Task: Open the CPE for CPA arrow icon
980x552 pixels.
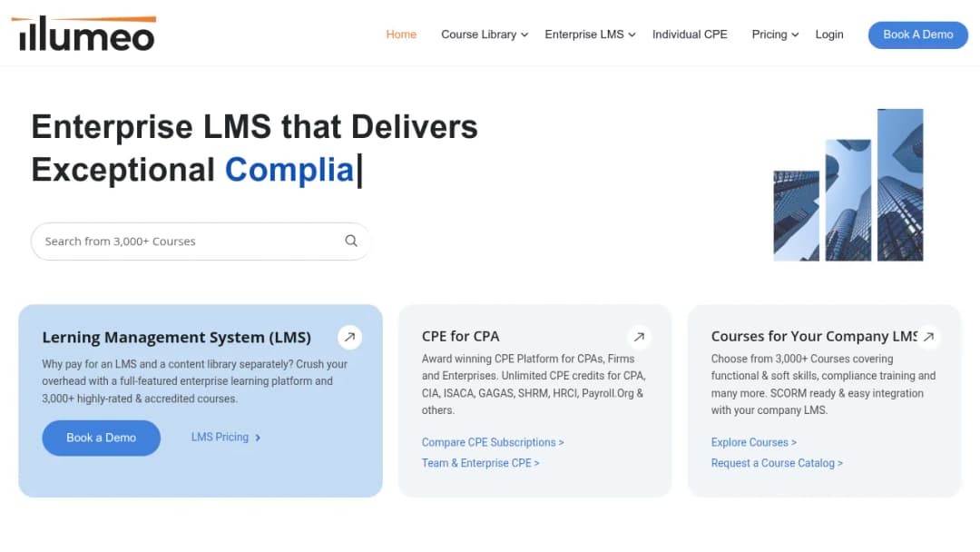Action: pos(639,337)
